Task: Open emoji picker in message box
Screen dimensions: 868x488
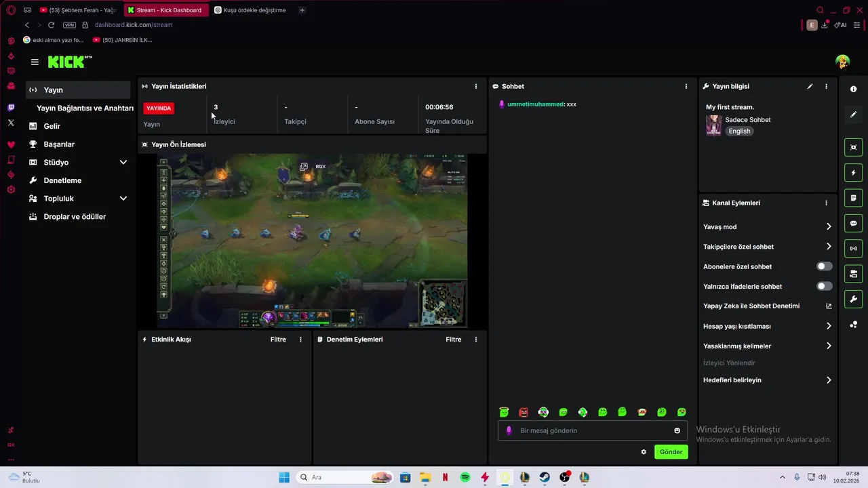Action: (x=677, y=430)
